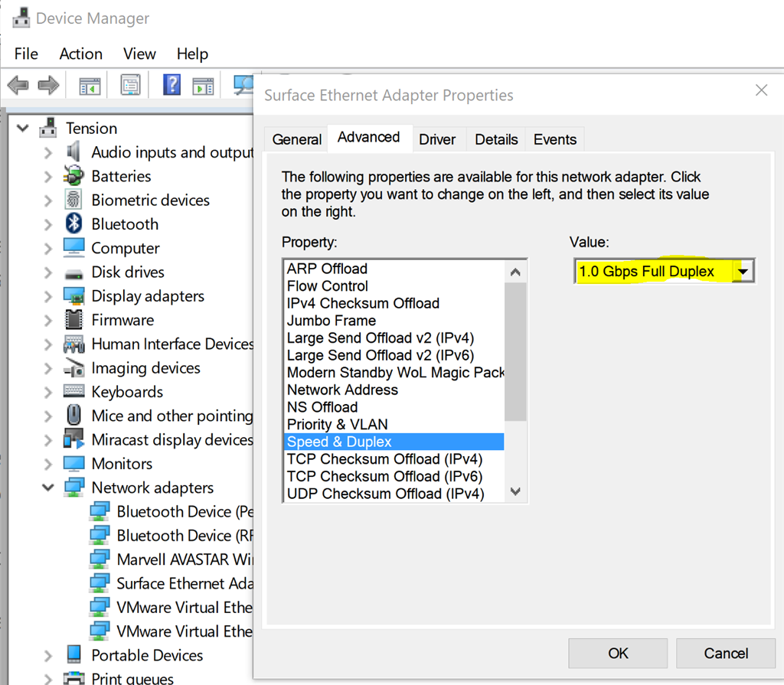Switch to the Events tab
This screenshot has height=685, width=784.
(x=554, y=139)
